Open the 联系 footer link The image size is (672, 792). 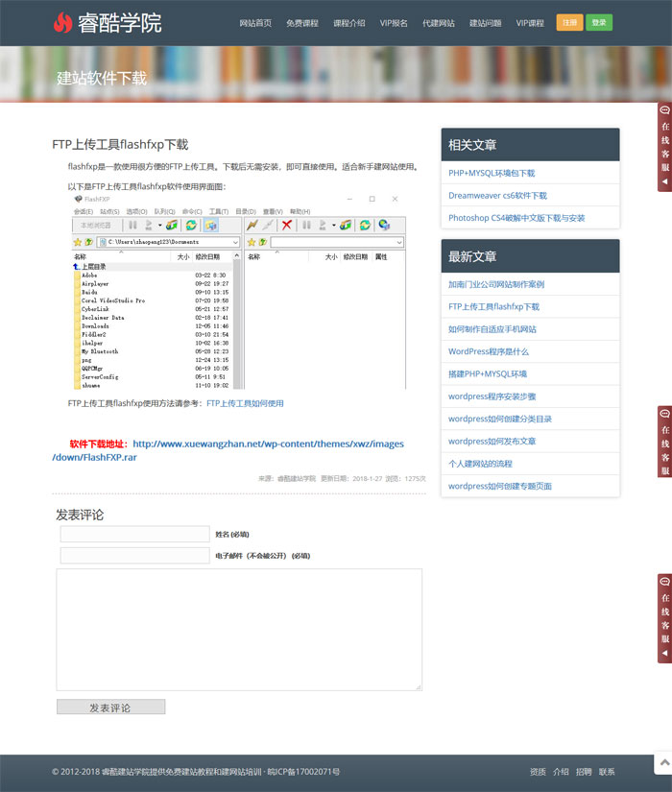(x=607, y=772)
